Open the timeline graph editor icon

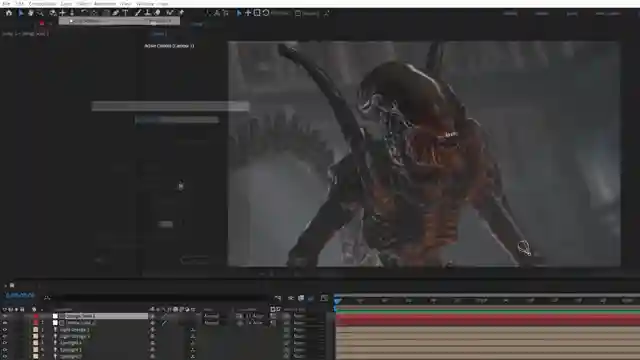[324, 298]
